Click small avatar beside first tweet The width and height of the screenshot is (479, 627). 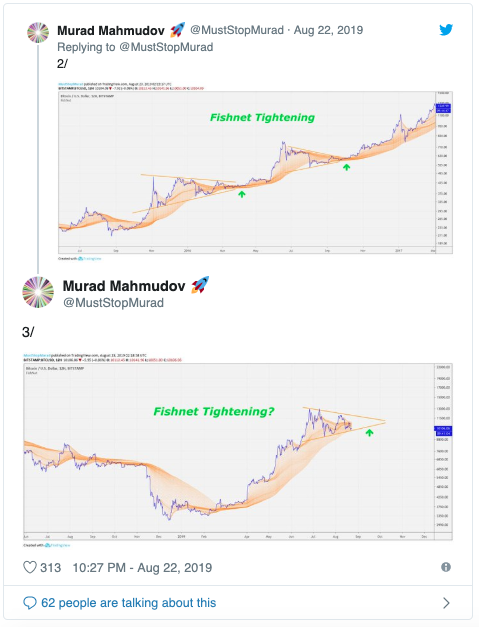point(38,32)
